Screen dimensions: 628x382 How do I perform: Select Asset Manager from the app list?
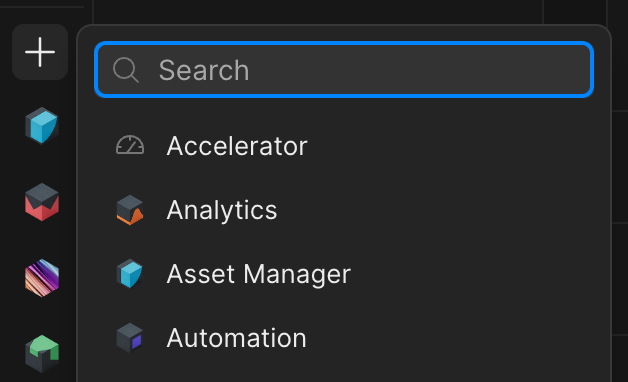(x=344, y=274)
